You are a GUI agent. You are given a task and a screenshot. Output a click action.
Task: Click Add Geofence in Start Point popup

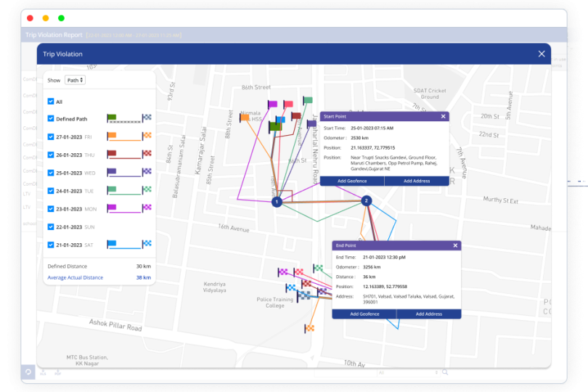pyautogui.click(x=351, y=181)
